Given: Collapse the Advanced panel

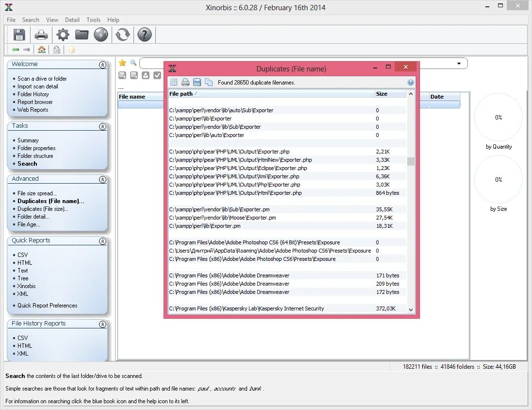Looking at the screenshot, I should click(x=102, y=180).
